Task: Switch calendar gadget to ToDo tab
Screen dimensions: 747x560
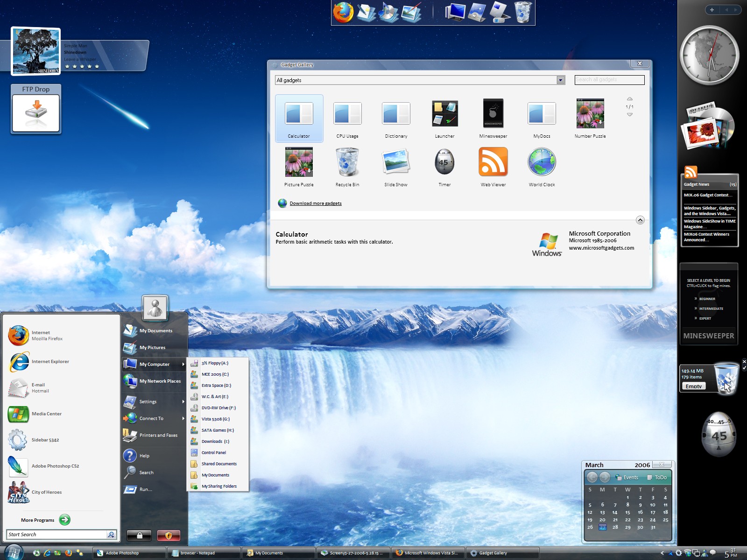Action: pyautogui.click(x=657, y=477)
